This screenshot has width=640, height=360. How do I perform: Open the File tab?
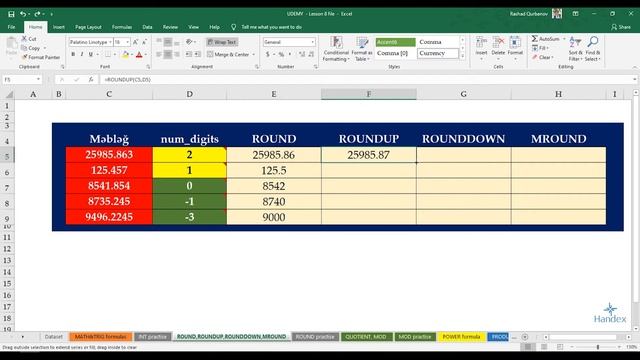click(11, 27)
